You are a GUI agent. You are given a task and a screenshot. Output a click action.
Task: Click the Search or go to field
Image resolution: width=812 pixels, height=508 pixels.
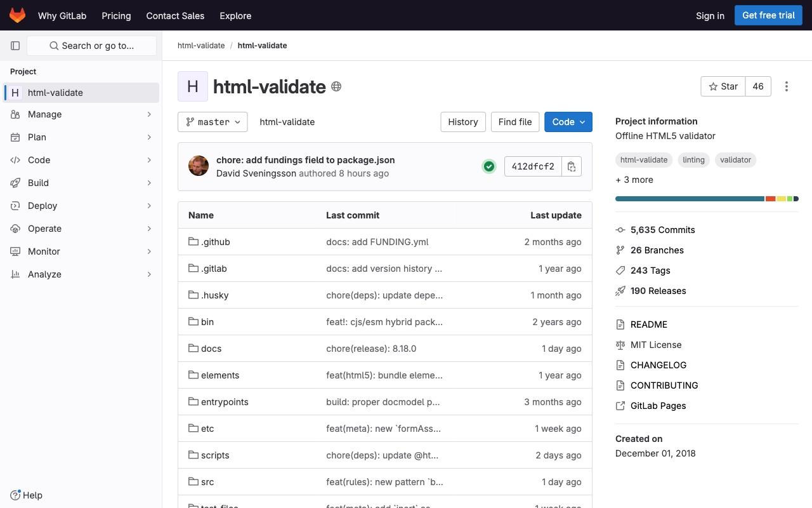[x=91, y=46]
